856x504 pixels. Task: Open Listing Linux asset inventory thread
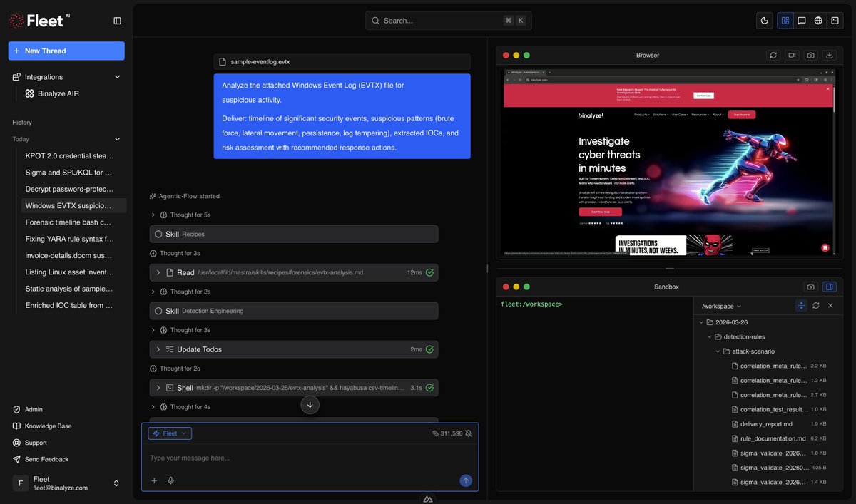click(x=69, y=272)
